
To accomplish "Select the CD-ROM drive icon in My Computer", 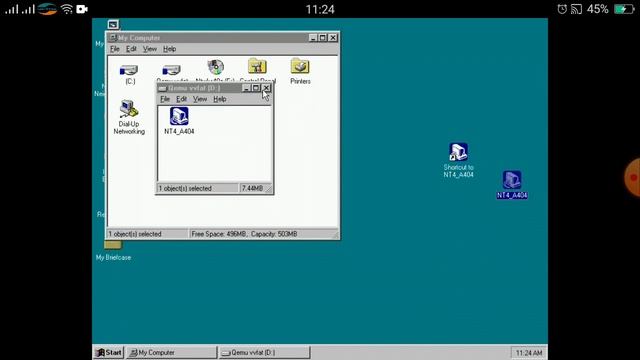I will point(216,67).
